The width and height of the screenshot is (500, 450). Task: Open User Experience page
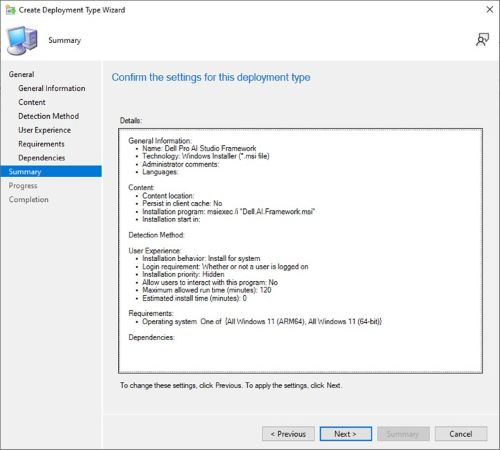[45, 130]
